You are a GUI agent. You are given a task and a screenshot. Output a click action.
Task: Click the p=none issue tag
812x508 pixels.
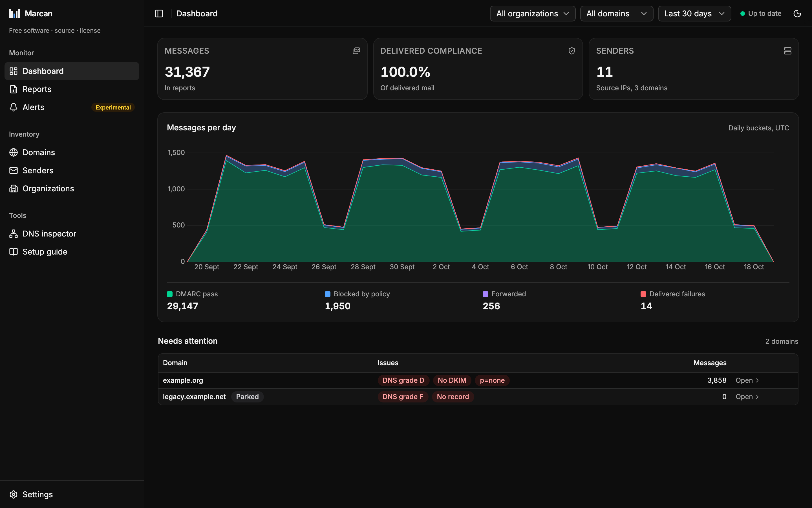(492, 380)
